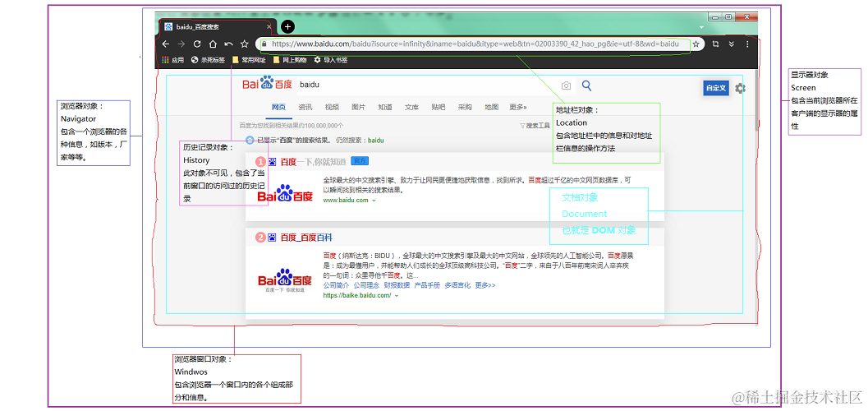The height and width of the screenshot is (411, 868).
Task: Show more extensions via double chevron
Action: coord(731,44)
